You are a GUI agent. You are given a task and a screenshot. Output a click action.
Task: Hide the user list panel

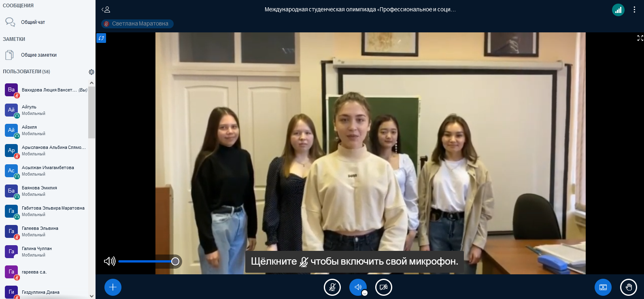pos(106,10)
